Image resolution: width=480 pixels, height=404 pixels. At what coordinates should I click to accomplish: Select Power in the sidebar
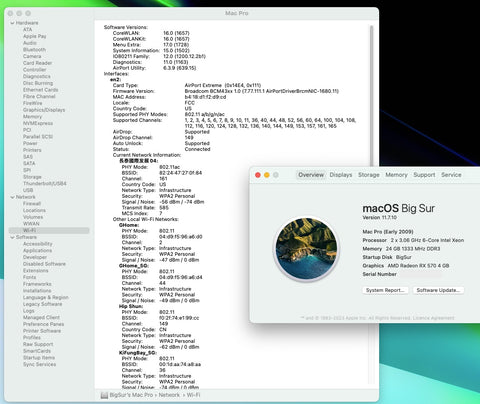(30, 143)
